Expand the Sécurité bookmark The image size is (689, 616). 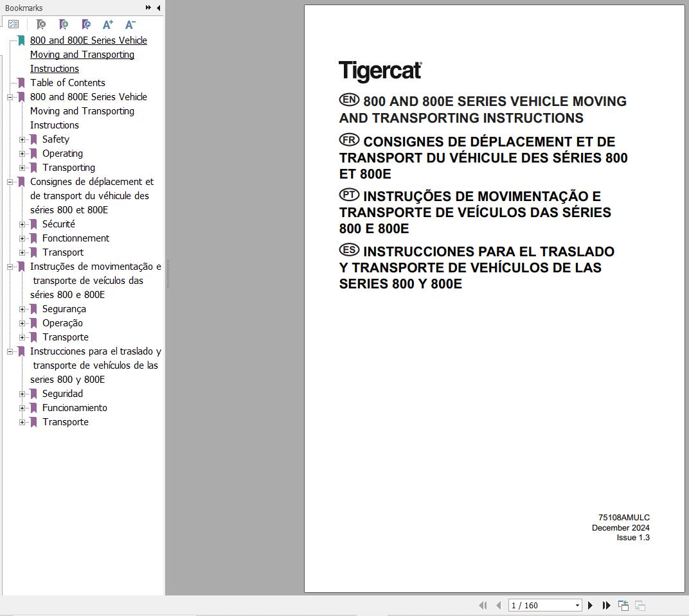coord(22,224)
